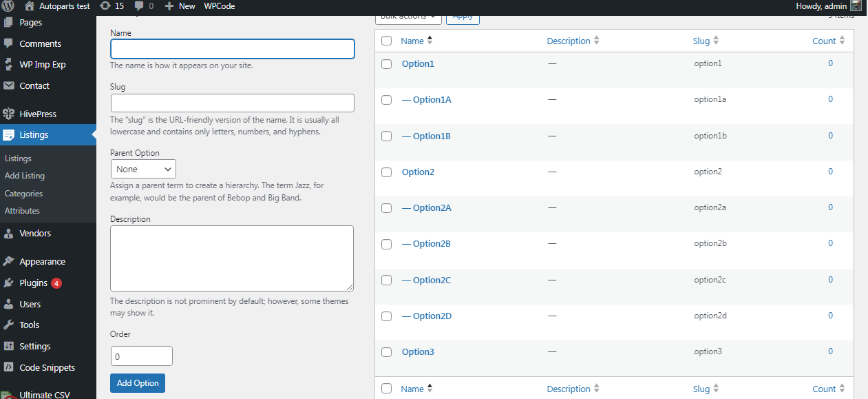Screen dimensions: 868x399
Task: Click the Appearance paintbrush icon
Action: (9, 262)
